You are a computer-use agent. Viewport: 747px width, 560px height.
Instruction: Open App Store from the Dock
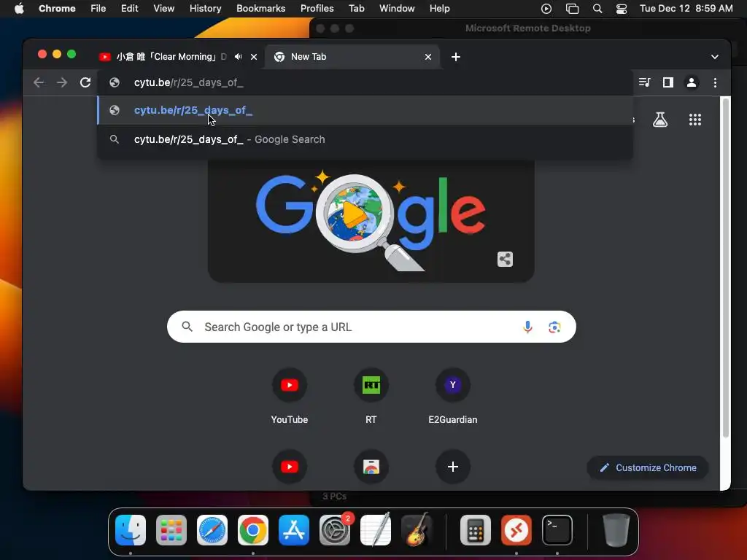coord(294,530)
